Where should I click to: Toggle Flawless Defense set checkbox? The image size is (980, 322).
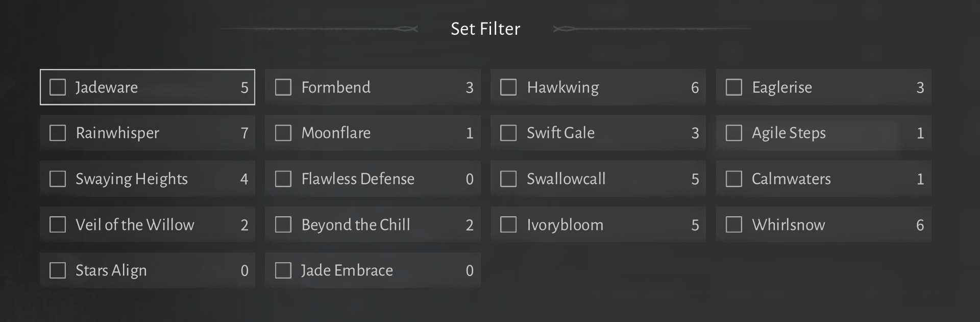tap(283, 179)
